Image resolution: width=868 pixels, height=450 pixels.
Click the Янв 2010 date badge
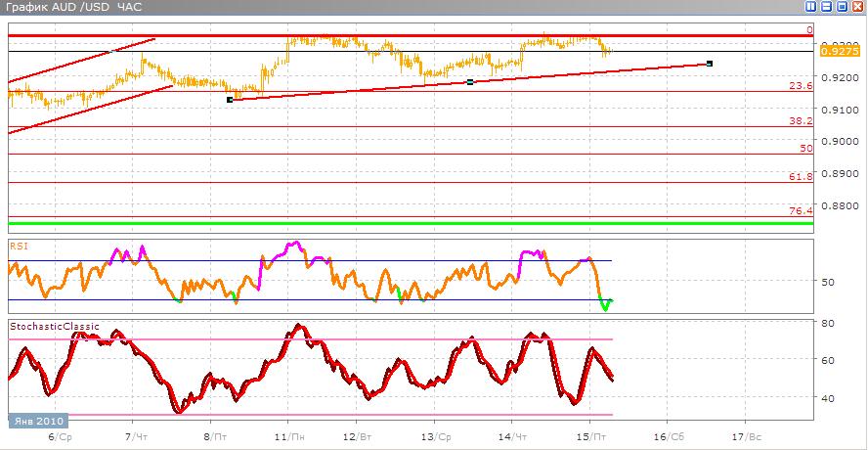pos(38,420)
